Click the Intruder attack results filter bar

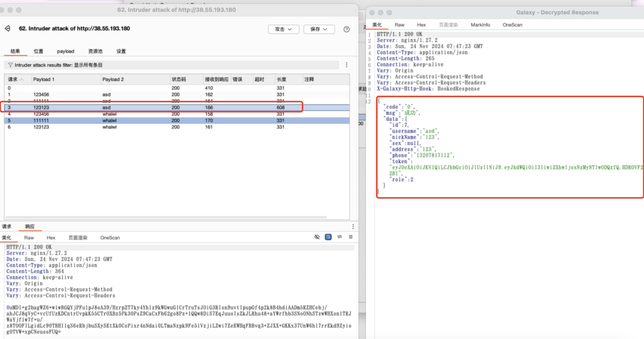173,65
